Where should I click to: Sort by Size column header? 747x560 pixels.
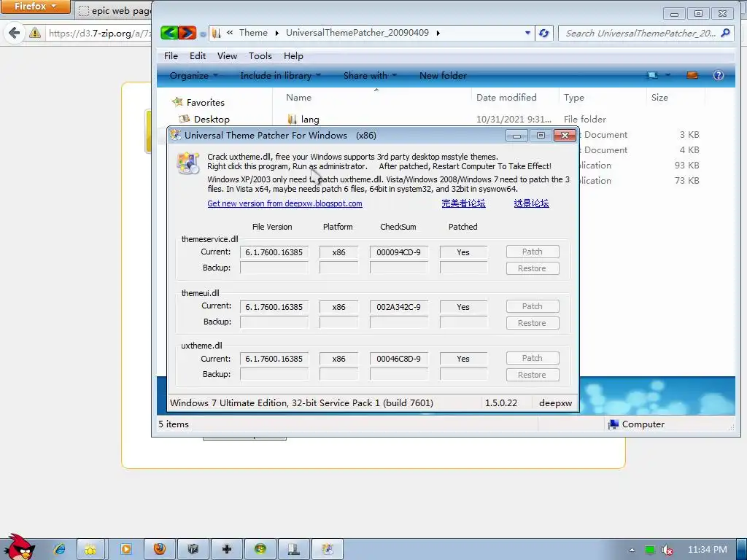click(659, 98)
